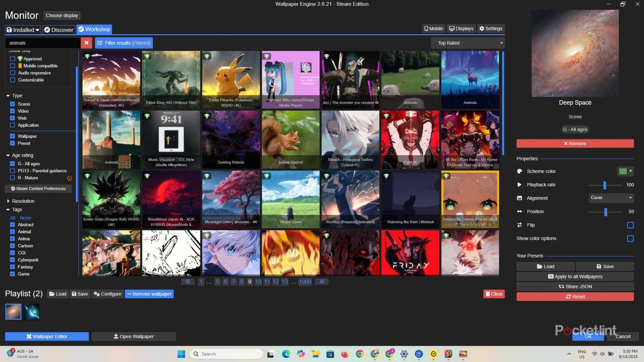Open the Alignment dropdown set to Cover

[x=611, y=198]
